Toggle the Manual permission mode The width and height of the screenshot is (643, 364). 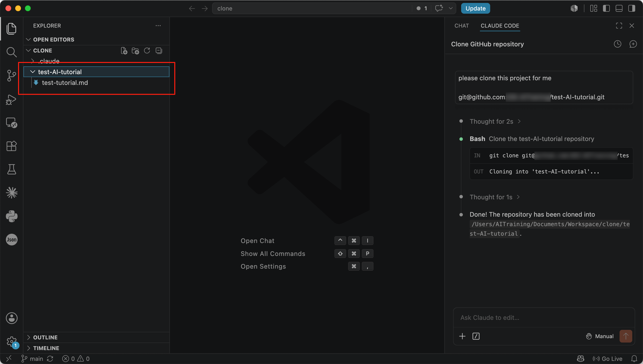(x=600, y=336)
